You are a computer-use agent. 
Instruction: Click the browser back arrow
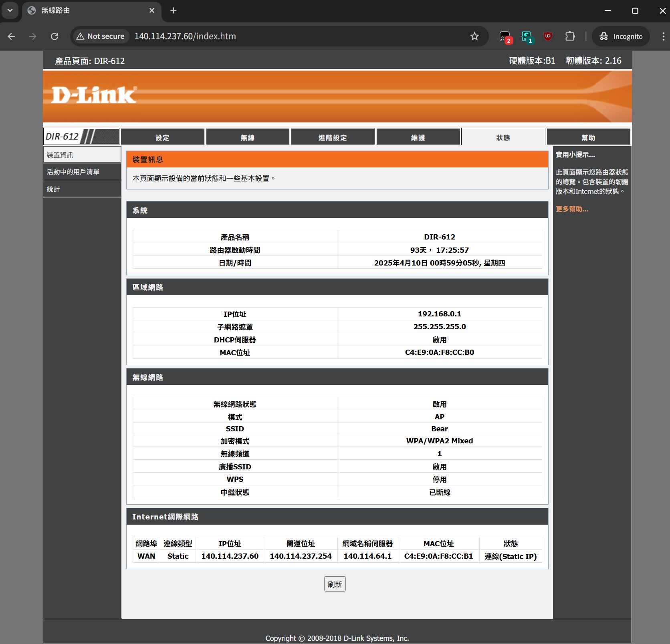click(x=11, y=36)
